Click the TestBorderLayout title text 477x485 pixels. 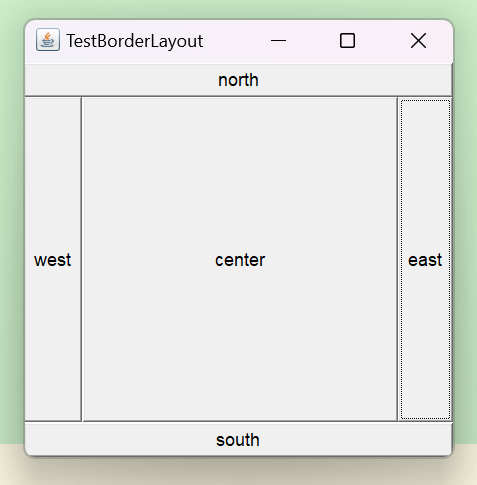(x=135, y=41)
